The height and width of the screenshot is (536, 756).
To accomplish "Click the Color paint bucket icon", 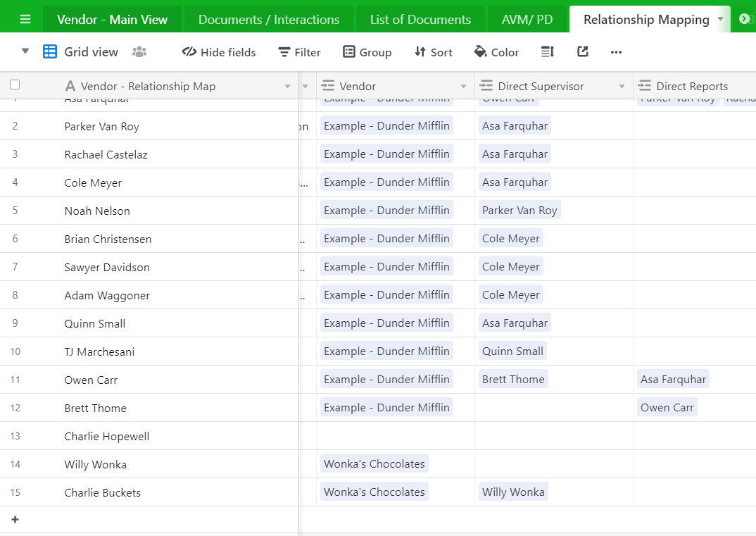I will 480,51.
